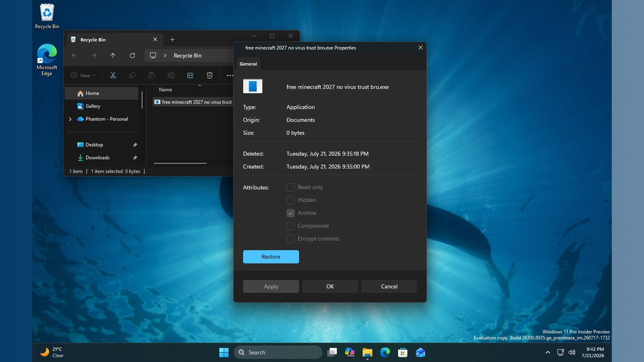Click the Delete trash icon in toolbar
Image resolution: width=644 pixels, height=362 pixels.
coord(210,76)
